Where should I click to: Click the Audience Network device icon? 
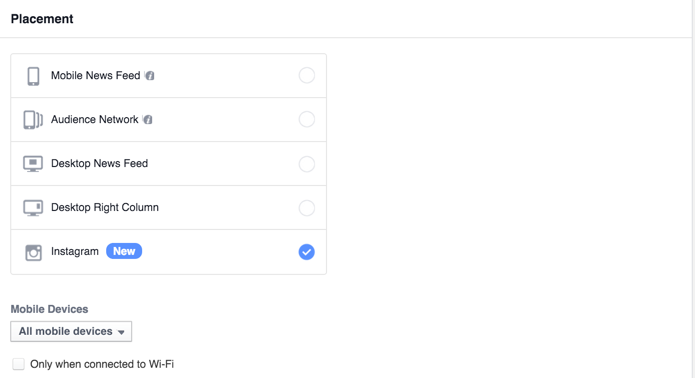pyautogui.click(x=33, y=120)
